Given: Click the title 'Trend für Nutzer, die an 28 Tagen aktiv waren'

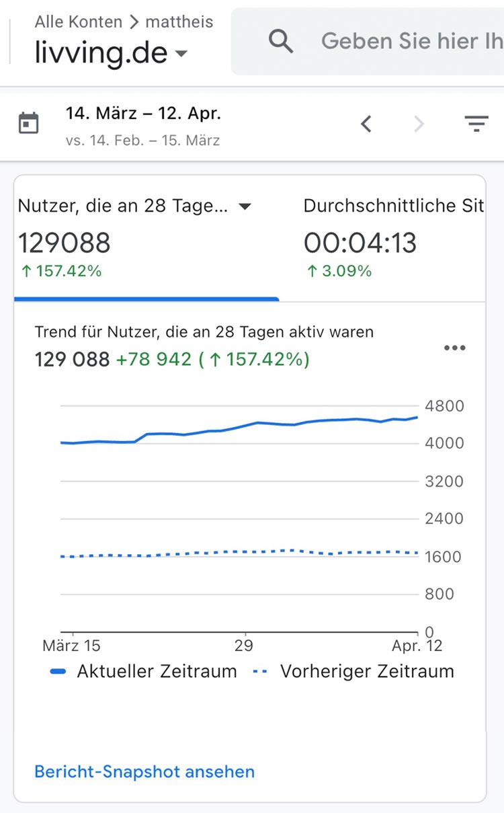Looking at the screenshot, I should (x=204, y=332).
